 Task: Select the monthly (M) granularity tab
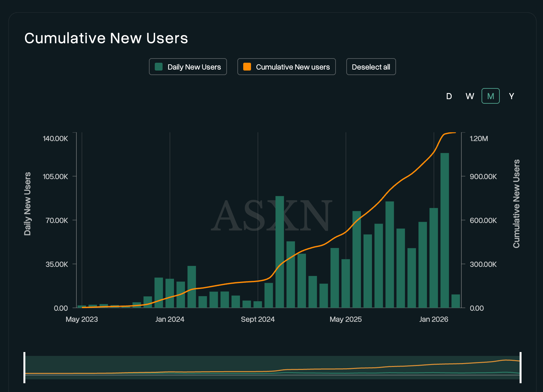pyautogui.click(x=491, y=96)
